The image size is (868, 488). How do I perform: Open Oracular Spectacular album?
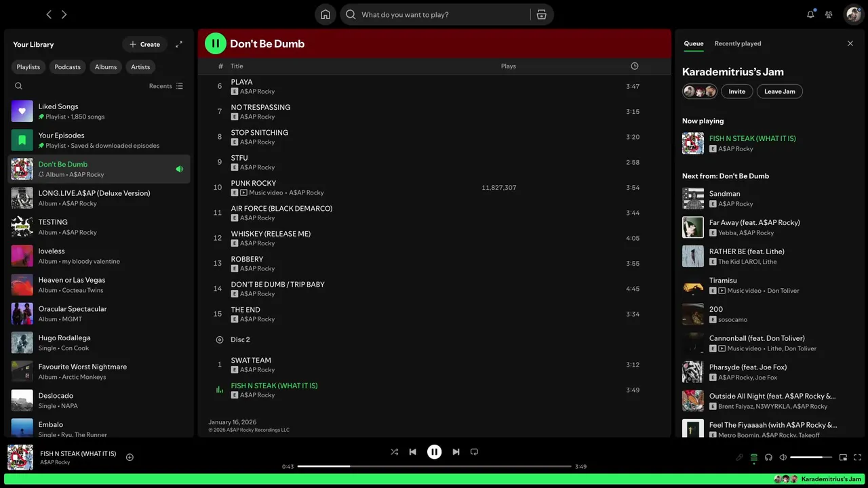99,314
